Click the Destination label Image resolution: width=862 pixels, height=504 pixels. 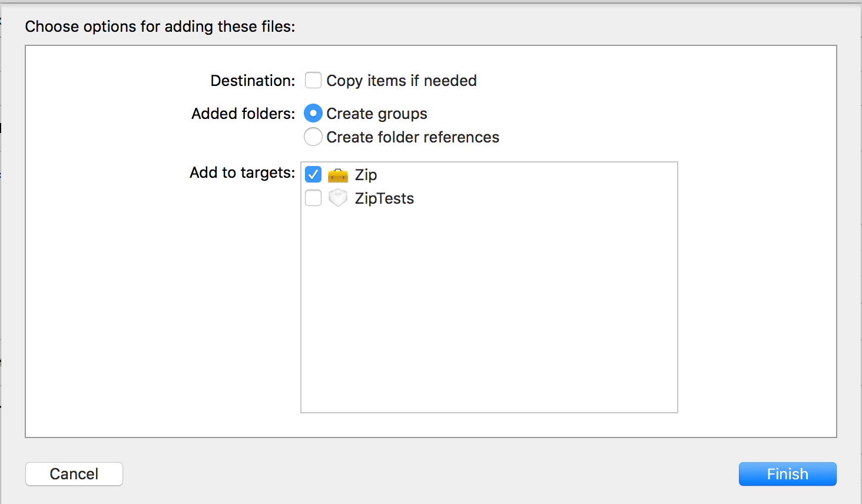tap(252, 81)
